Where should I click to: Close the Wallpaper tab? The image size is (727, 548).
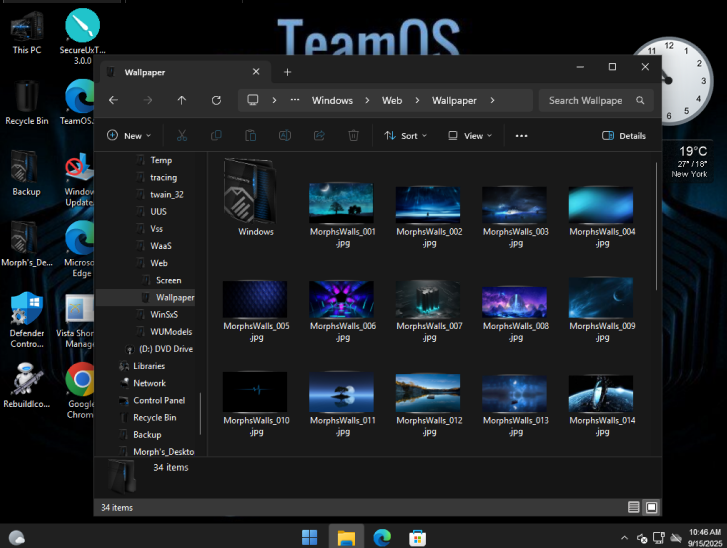tap(256, 72)
